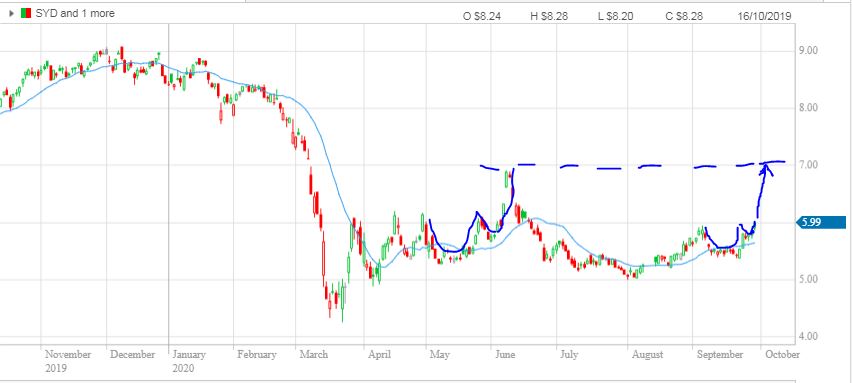Click the November 2019 axis label
The height and width of the screenshot is (383, 852).
[x=68, y=361]
